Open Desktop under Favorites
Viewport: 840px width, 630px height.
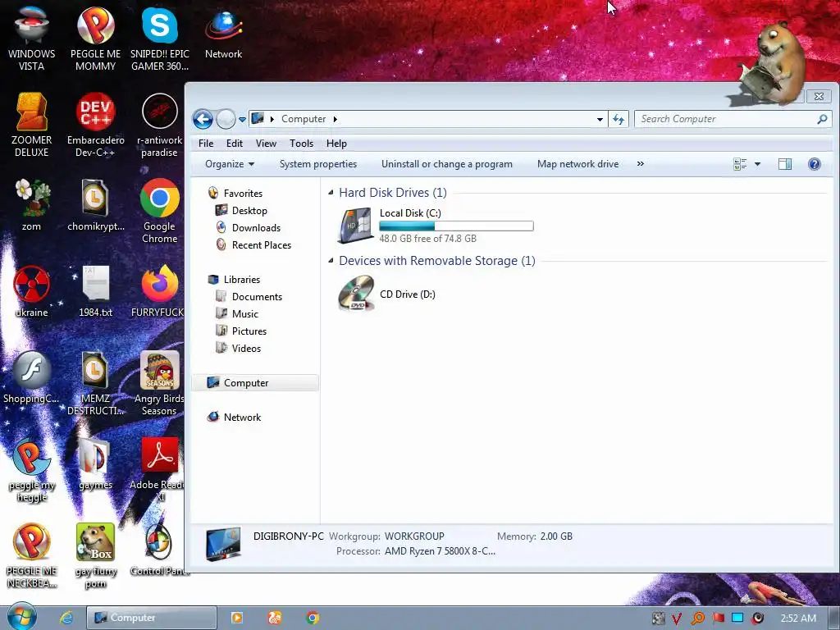tap(242, 211)
